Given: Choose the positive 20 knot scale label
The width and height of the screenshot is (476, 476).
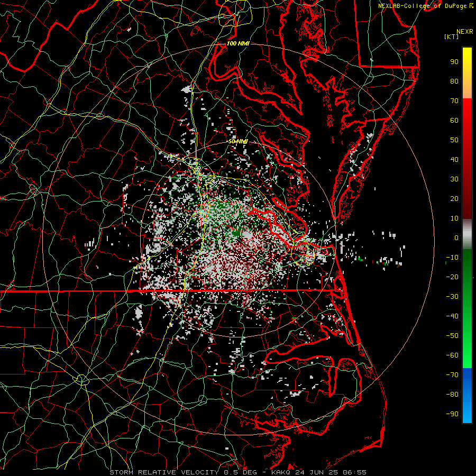Looking at the screenshot, I should (454, 198).
